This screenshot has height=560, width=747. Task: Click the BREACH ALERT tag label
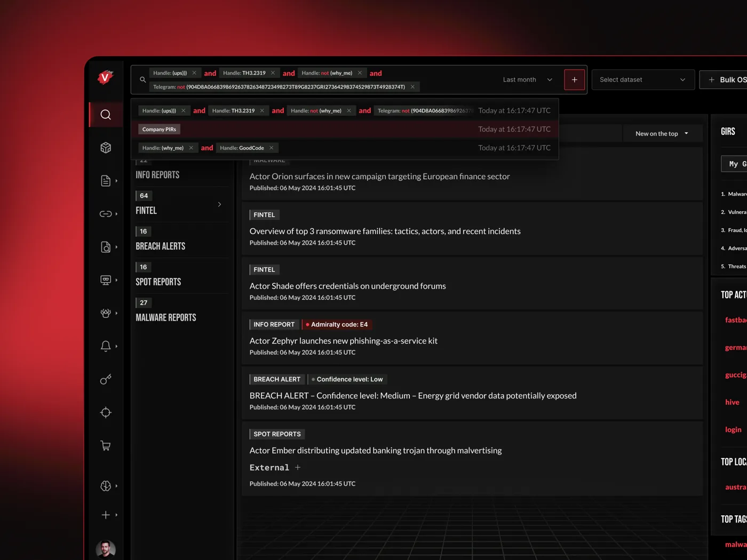point(277,379)
